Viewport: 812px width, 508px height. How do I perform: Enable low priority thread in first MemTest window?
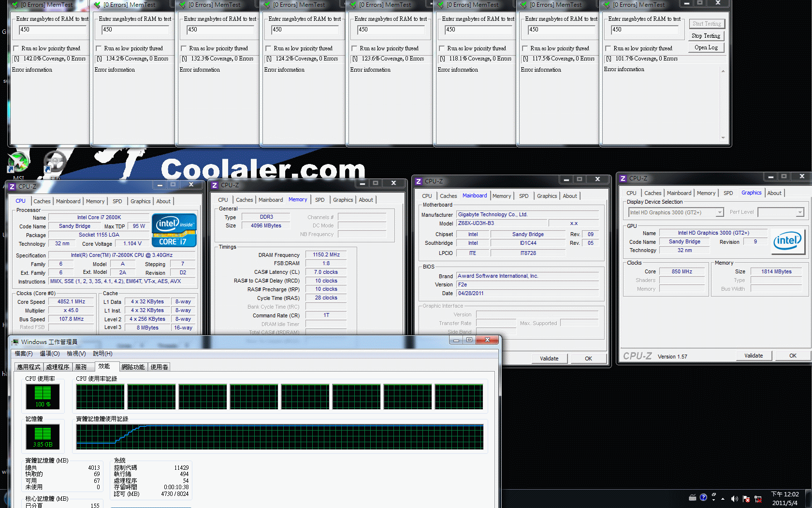tap(16, 48)
